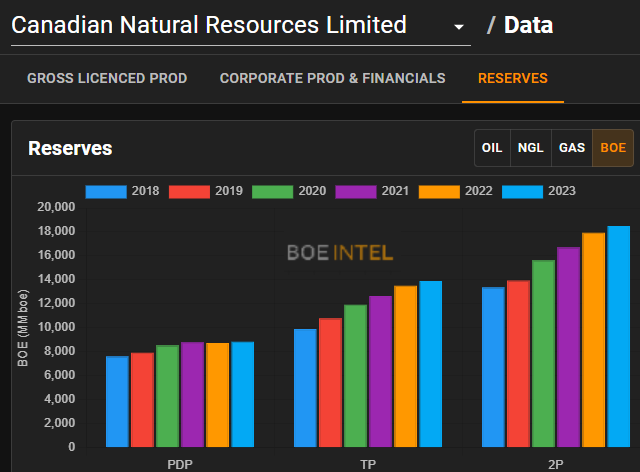
Task: Toggle the 2019 legend series
Action: [206, 191]
